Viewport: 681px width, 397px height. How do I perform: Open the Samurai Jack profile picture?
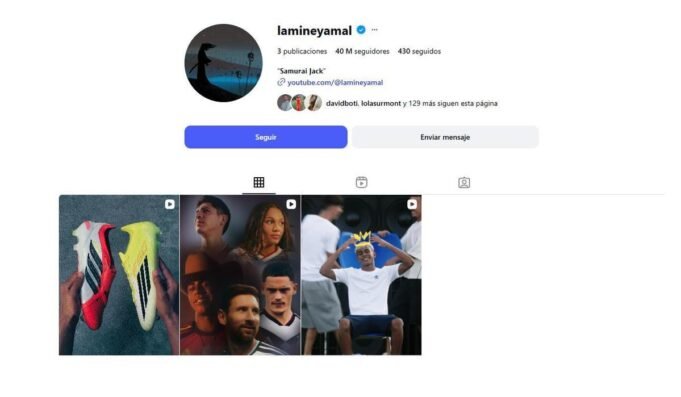point(223,63)
